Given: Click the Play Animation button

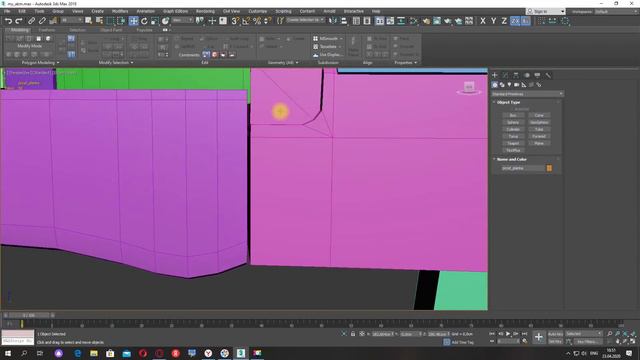Looking at the screenshot, I should [508, 334].
